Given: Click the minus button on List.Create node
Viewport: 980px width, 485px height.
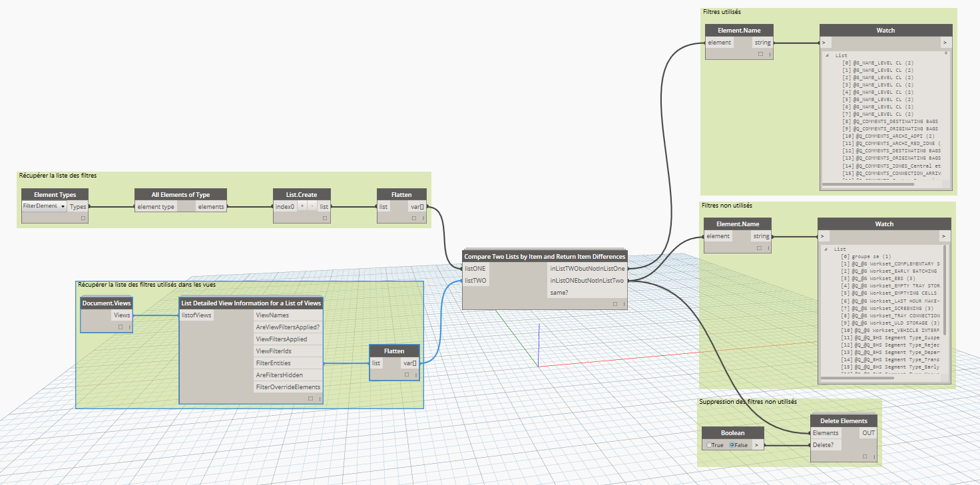Looking at the screenshot, I should pos(312,207).
